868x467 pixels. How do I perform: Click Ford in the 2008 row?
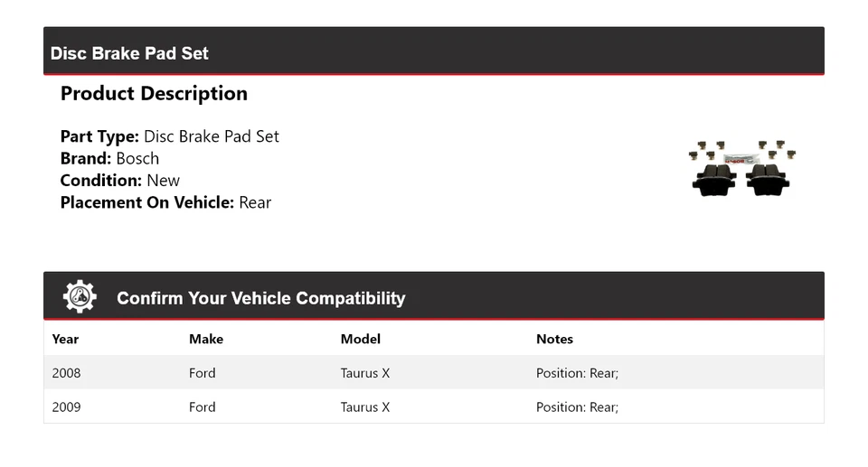point(202,373)
